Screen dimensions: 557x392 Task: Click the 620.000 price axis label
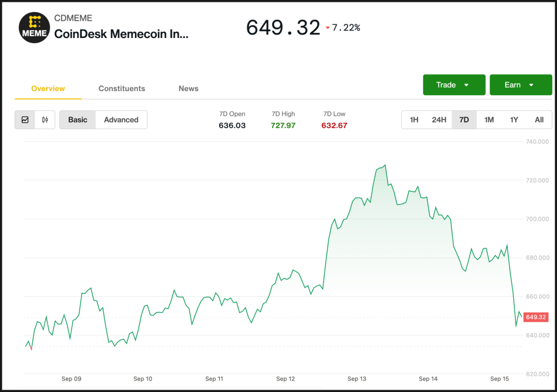click(537, 374)
